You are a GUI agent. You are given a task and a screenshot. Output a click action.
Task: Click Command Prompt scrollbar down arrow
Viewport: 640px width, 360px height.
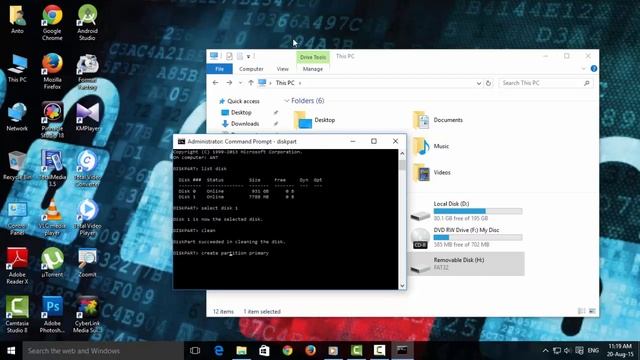(x=402, y=286)
